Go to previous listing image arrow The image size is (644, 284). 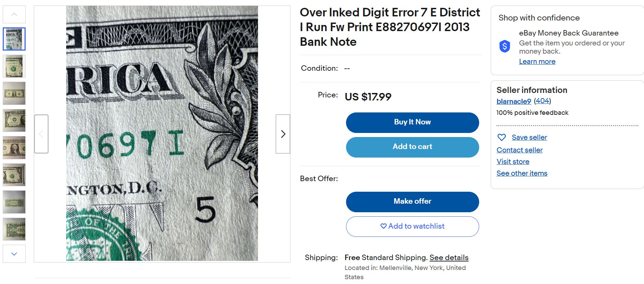coord(41,134)
